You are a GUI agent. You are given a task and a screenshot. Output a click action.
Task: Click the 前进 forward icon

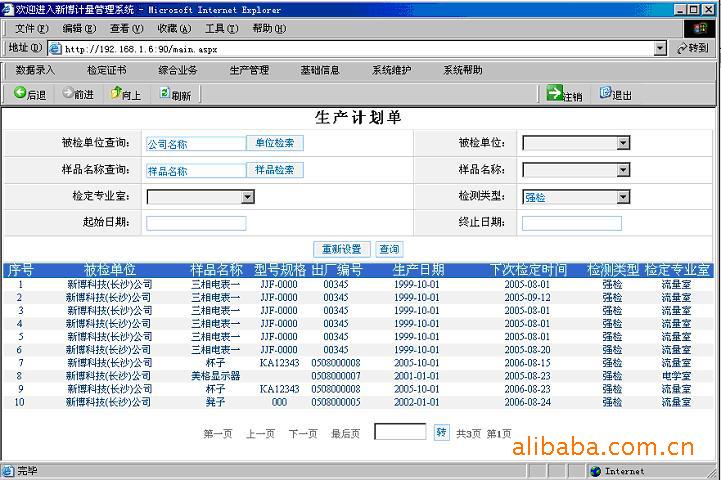(x=68, y=93)
